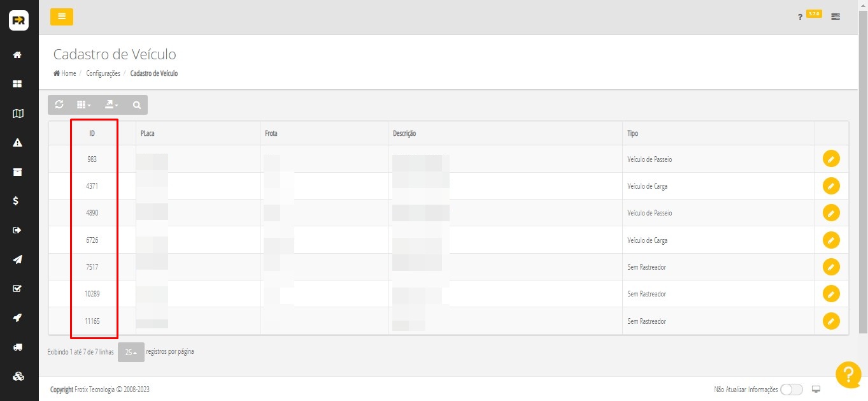
Task: Click the rocket icon in sidebar
Action: (18, 317)
